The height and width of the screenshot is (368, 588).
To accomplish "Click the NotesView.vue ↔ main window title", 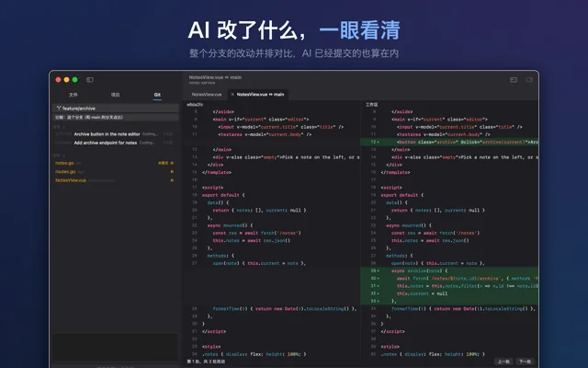I will coord(215,77).
